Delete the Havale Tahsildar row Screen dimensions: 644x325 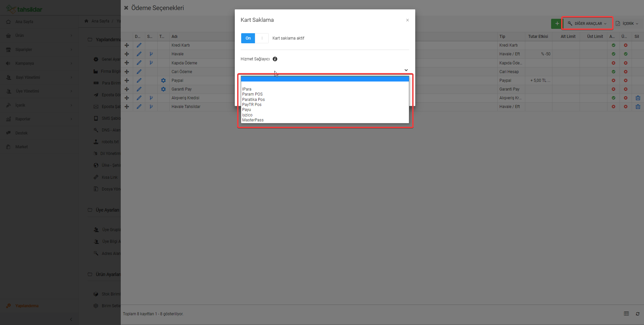[x=638, y=107]
